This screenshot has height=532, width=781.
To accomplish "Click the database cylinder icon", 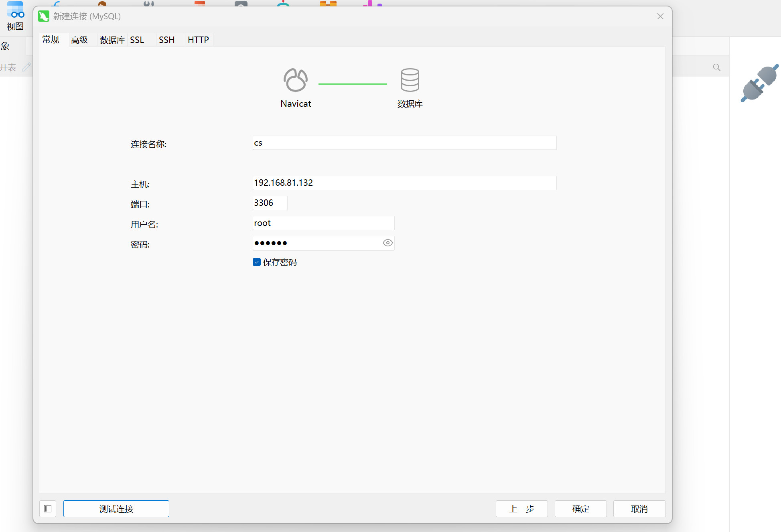I will point(410,80).
